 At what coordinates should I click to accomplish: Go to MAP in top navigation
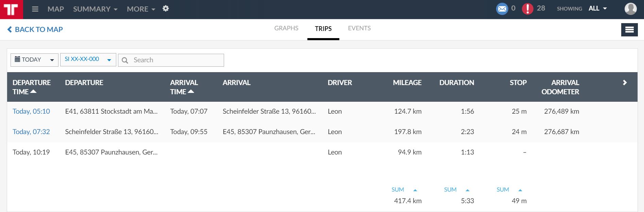coord(56,9)
